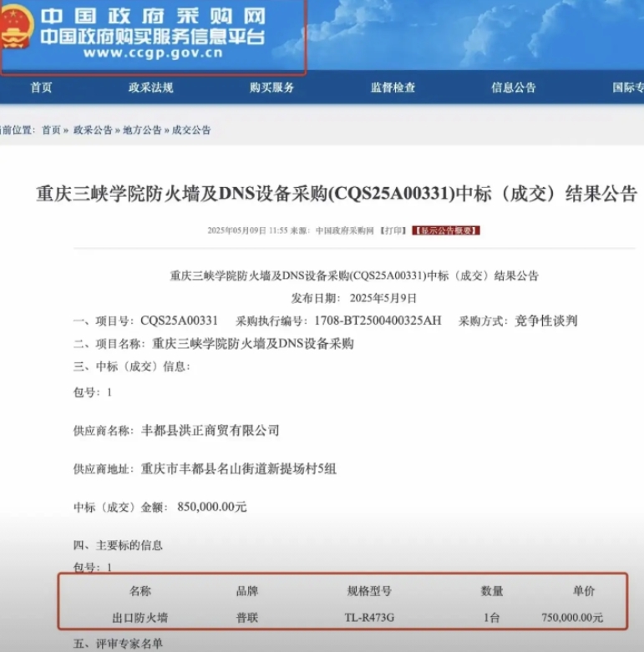Open the 政采法规 navigation menu item
The height and width of the screenshot is (652, 644).
point(150,88)
